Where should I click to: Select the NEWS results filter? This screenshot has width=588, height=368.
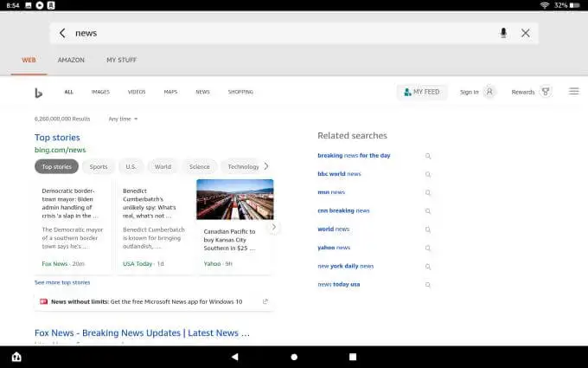[202, 92]
